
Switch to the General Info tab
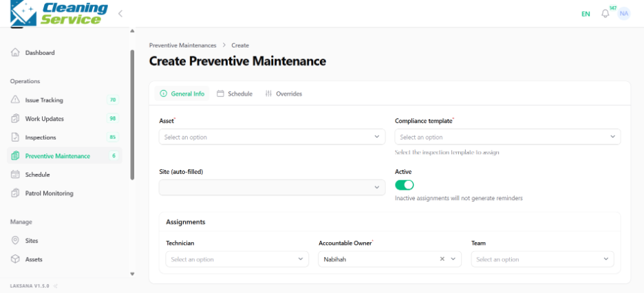click(182, 94)
